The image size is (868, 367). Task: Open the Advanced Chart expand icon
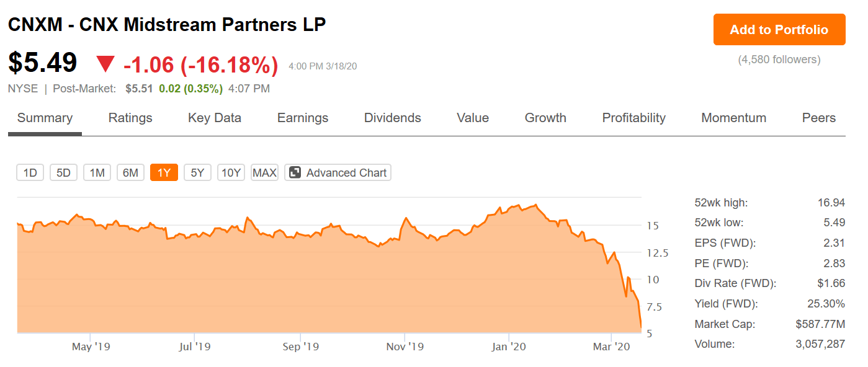pyautogui.click(x=295, y=173)
